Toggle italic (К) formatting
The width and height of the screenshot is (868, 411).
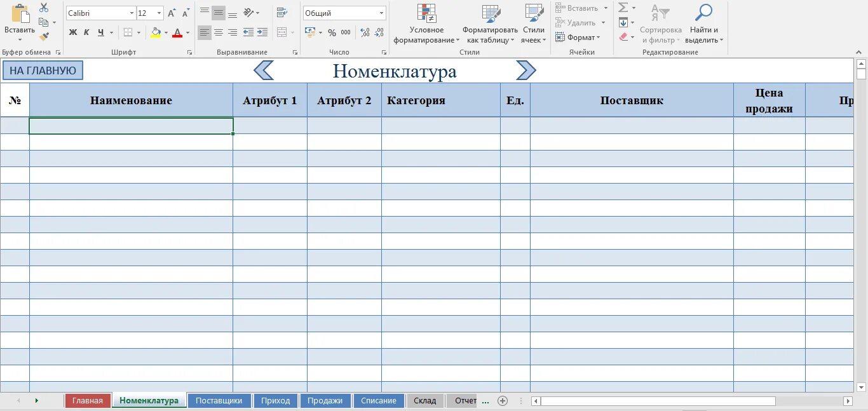[x=86, y=32]
